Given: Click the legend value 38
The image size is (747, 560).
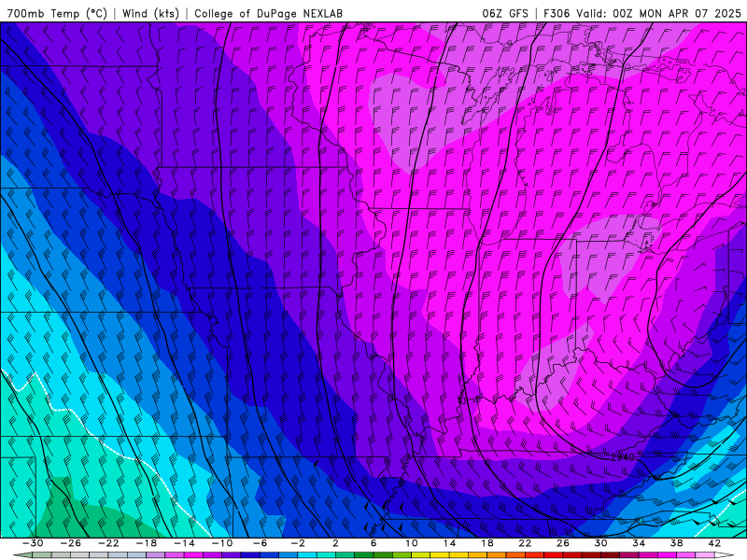Looking at the screenshot, I should pos(676,543).
